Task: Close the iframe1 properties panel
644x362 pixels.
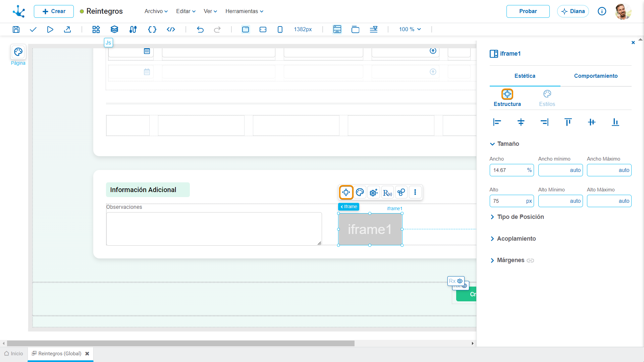Action: tap(633, 43)
